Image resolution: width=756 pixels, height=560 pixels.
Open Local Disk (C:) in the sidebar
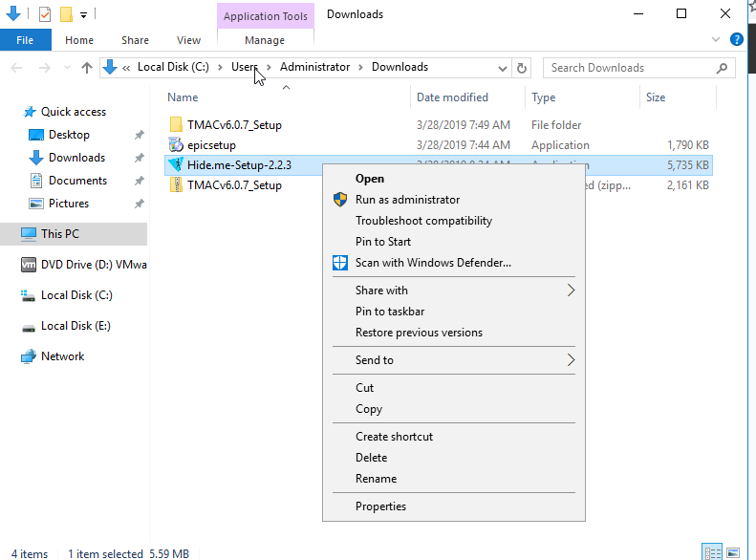[x=67, y=295]
